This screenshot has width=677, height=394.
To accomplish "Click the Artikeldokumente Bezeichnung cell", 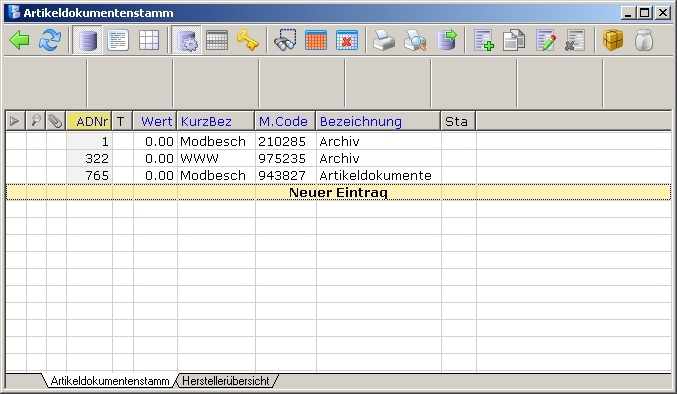I will (379, 175).
